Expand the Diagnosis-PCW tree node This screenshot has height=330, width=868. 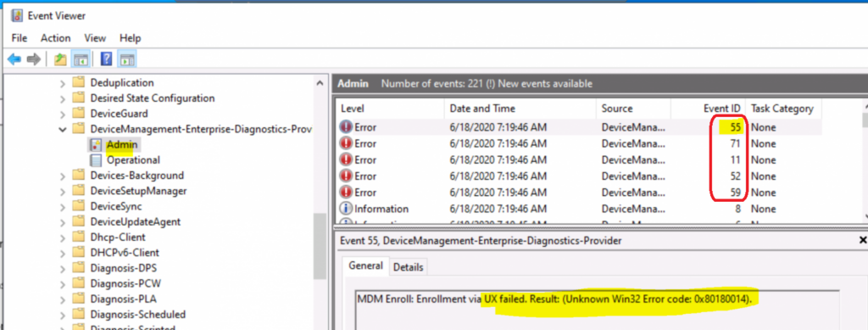[x=62, y=284]
